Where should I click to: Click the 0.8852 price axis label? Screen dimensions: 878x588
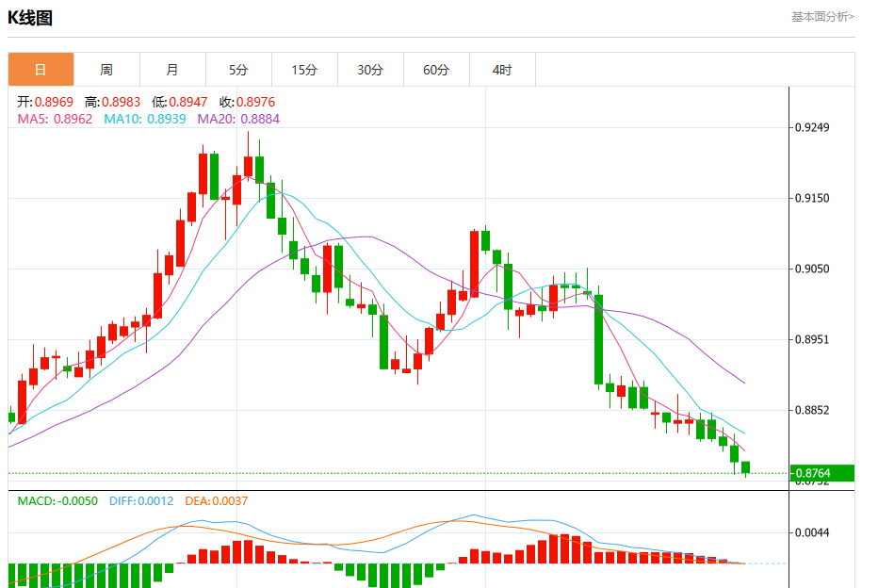(x=812, y=410)
